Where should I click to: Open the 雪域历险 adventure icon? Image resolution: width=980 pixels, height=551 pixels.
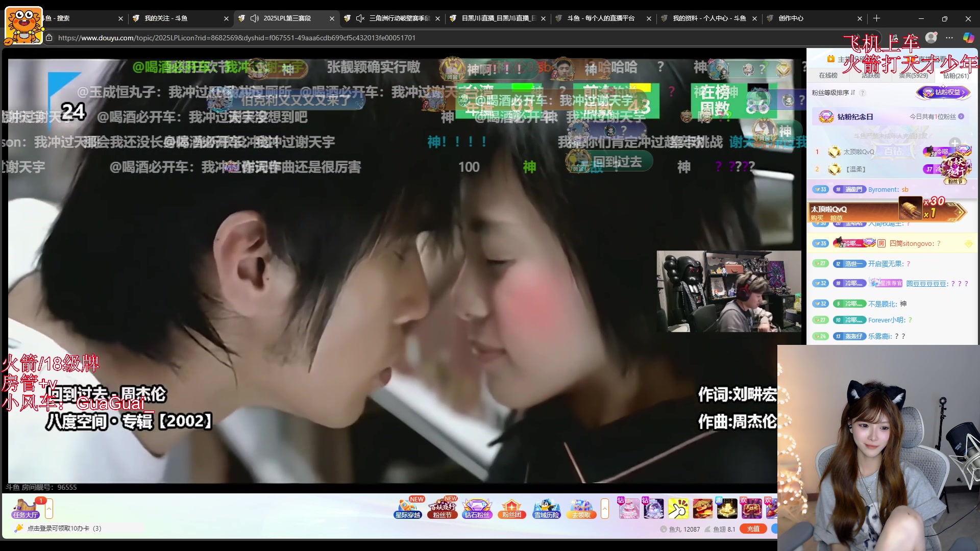pos(546,508)
